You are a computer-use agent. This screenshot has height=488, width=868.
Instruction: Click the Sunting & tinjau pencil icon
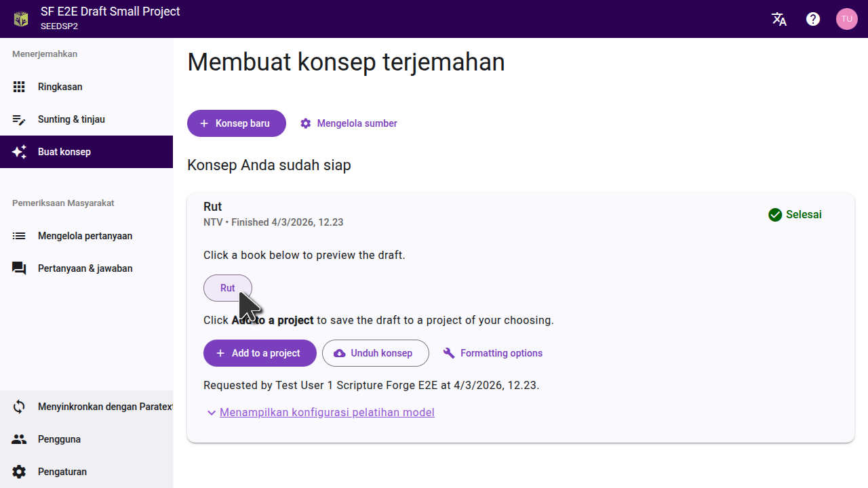pyautogui.click(x=19, y=119)
